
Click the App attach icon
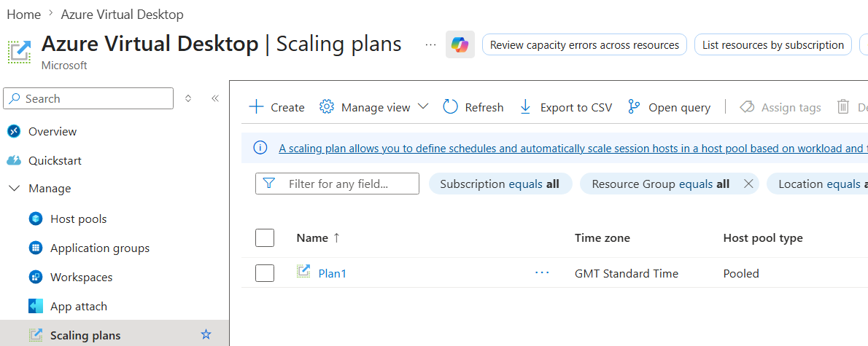point(36,306)
